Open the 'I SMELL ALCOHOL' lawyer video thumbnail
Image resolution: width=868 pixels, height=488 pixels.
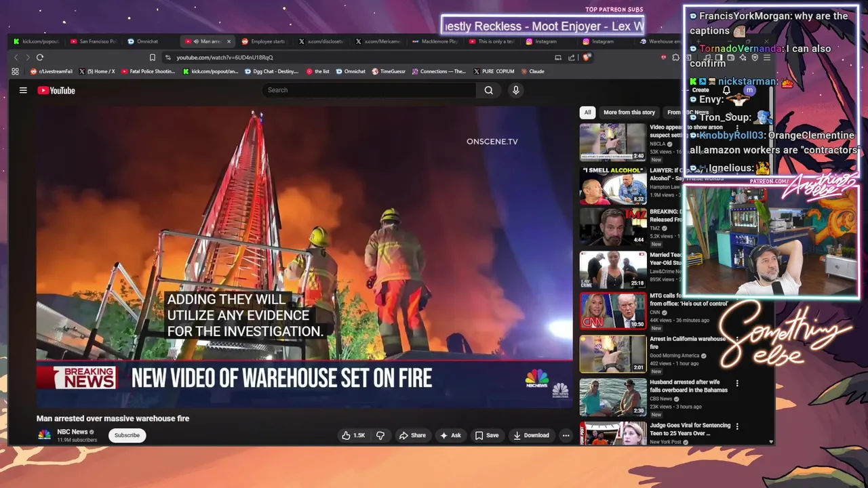click(613, 185)
